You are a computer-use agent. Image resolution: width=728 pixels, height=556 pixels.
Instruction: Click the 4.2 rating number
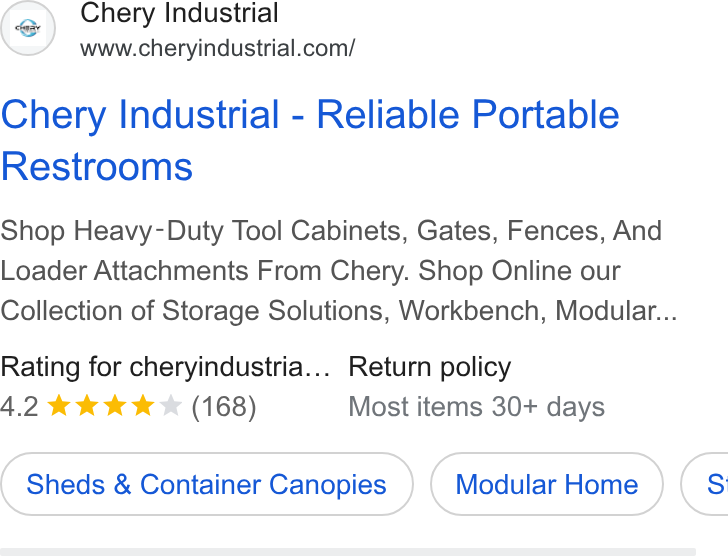[x=20, y=407]
